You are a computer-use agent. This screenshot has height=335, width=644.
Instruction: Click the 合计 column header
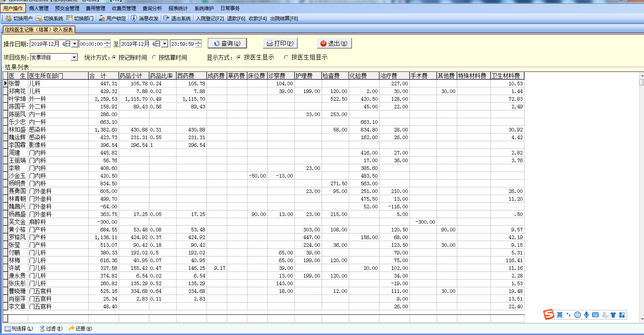point(104,76)
